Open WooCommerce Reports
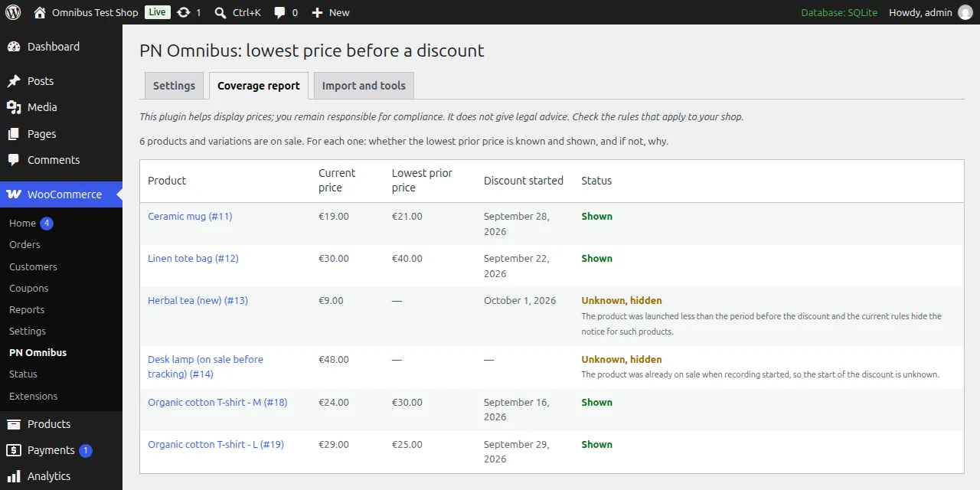This screenshot has height=490, width=980. (x=27, y=309)
